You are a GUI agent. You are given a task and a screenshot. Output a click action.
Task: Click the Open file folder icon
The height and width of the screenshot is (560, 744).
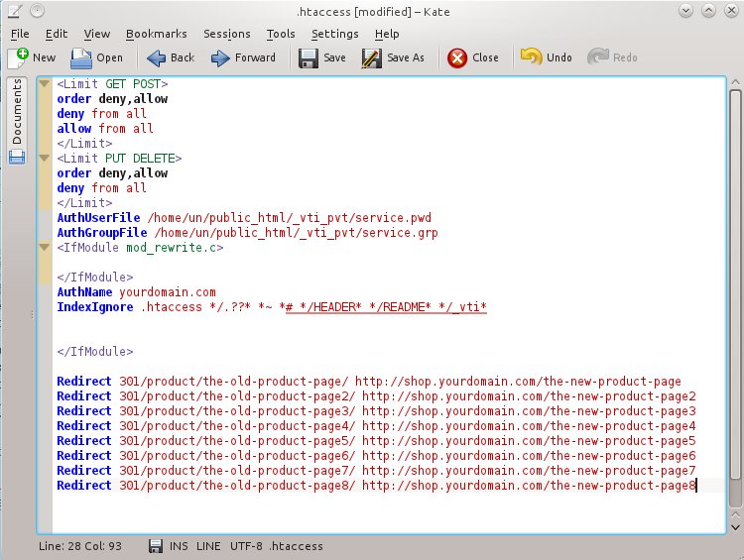click(81, 57)
